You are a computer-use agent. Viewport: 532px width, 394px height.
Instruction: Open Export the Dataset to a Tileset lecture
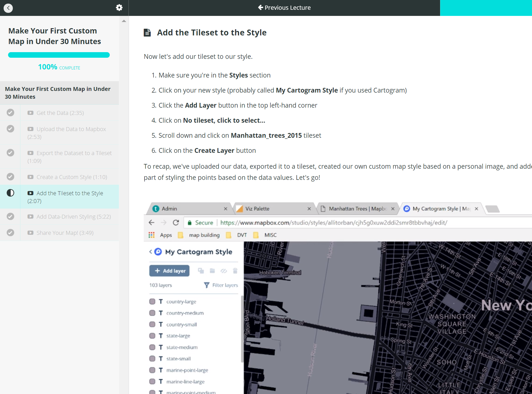(x=70, y=157)
